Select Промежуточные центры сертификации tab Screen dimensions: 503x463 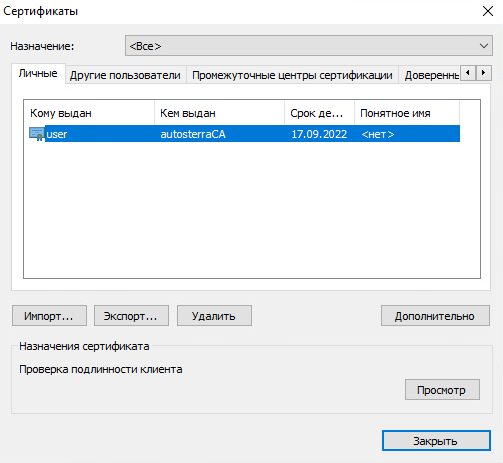coord(292,75)
